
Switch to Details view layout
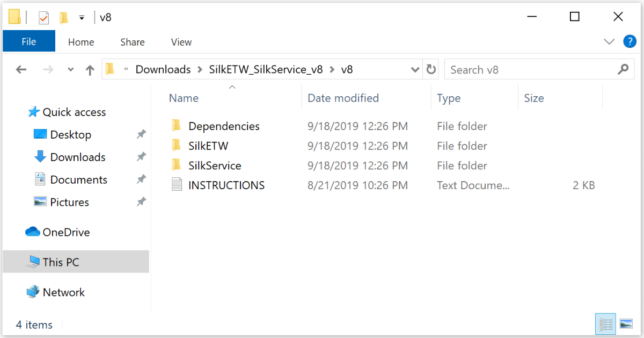tap(606, 324)
